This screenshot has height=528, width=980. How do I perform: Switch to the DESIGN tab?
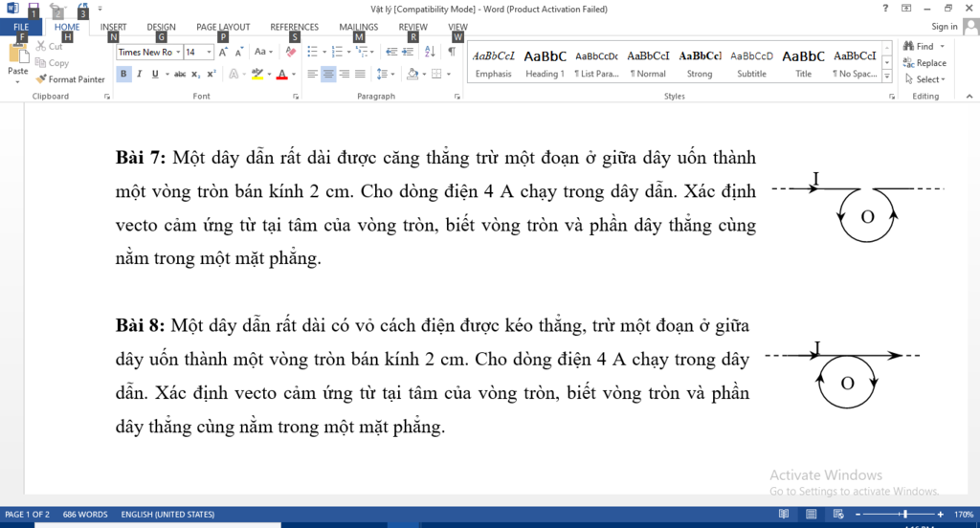pos(161,27)
